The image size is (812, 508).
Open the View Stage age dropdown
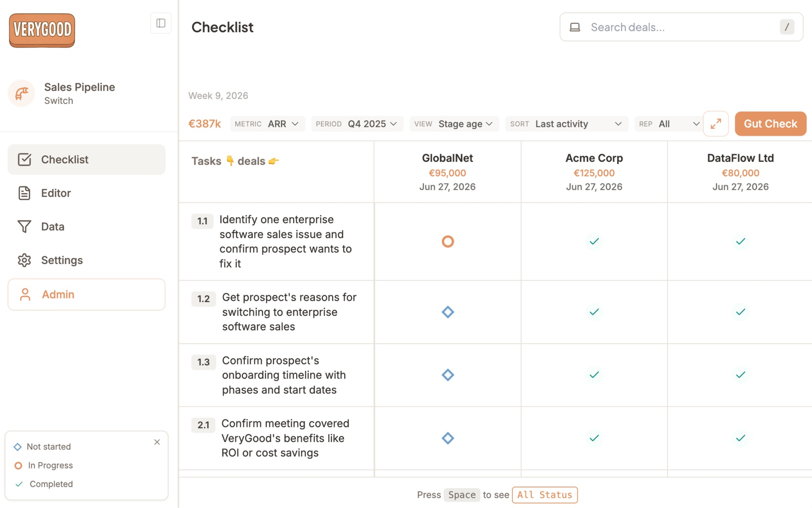pyautogui.click(x=454, y=124)
